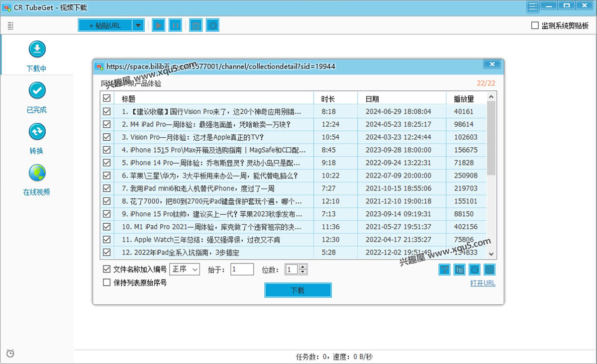Uncheck the iPad mini6 video checkbox
The height and width of the screenshot is (364, 597).
click(x=107, y=188)
